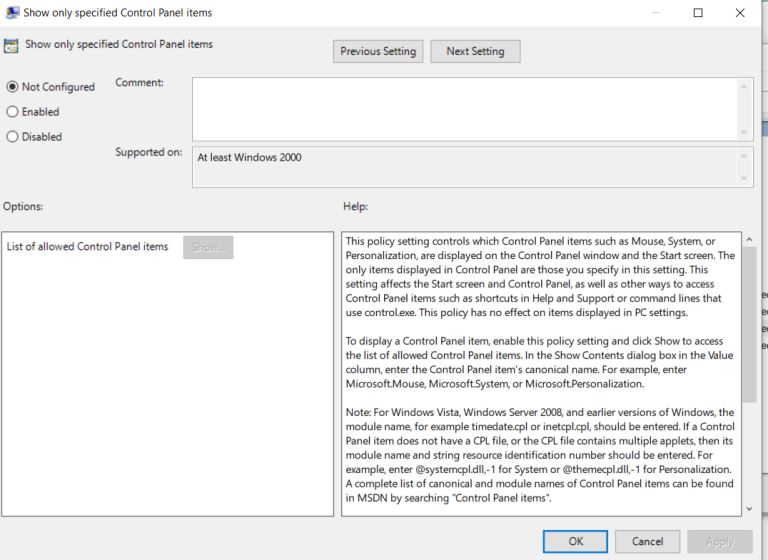The width and height of the screenshot is (768, 560).
Task: Select the Not Configured radio option
Action: 13,87
